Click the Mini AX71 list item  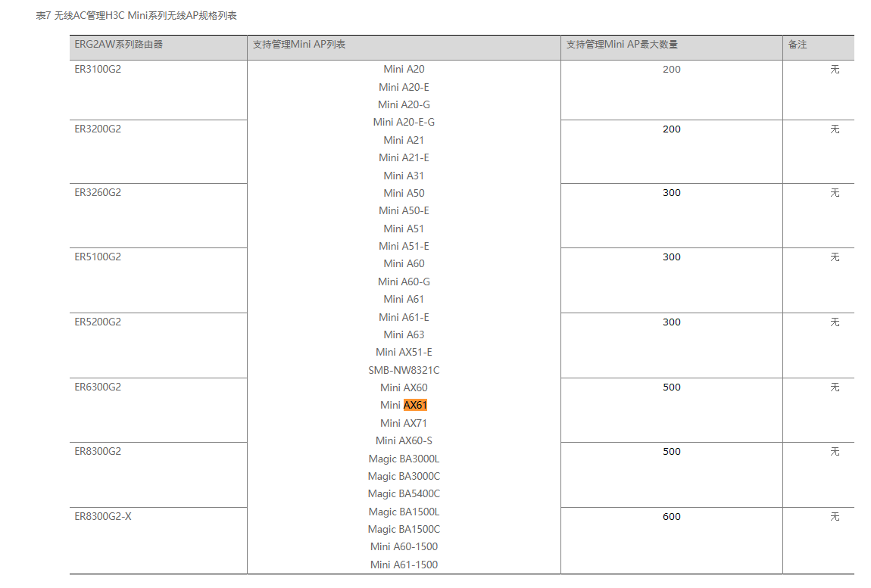[x=404, y=423]
